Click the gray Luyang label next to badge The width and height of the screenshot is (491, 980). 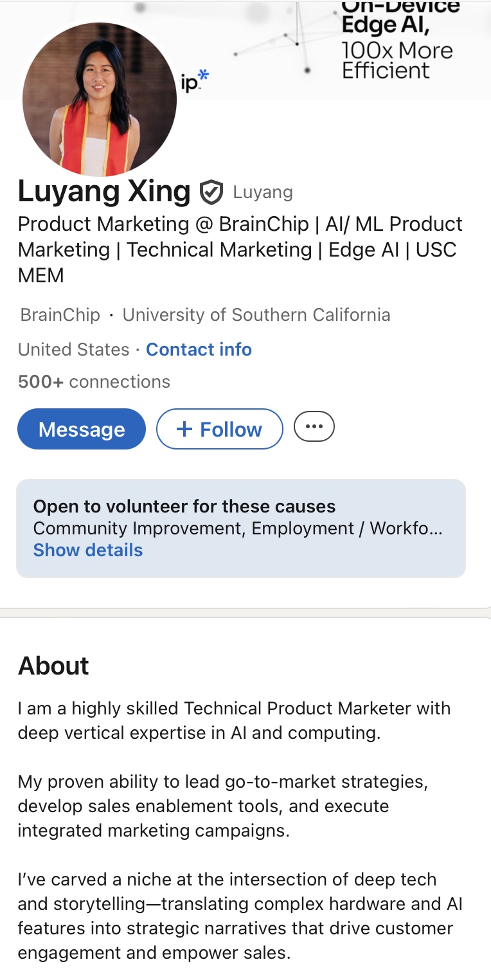[x=263, y=192]
